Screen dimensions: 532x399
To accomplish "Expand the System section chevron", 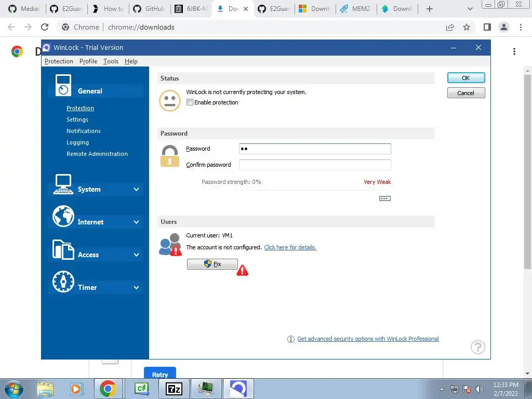I will click(136, 189).
